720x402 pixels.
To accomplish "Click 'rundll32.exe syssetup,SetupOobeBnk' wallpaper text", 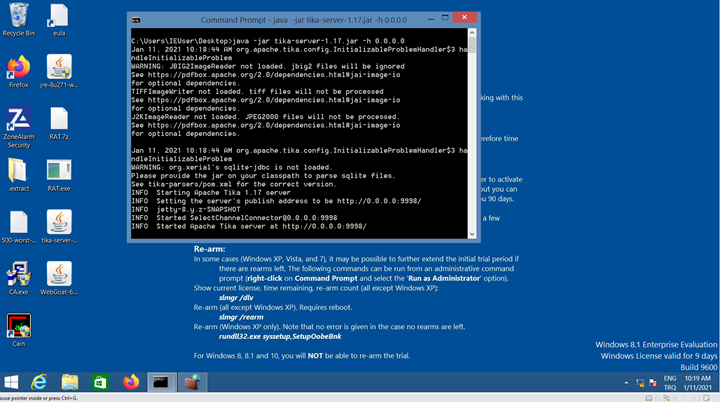I will 280,336.
